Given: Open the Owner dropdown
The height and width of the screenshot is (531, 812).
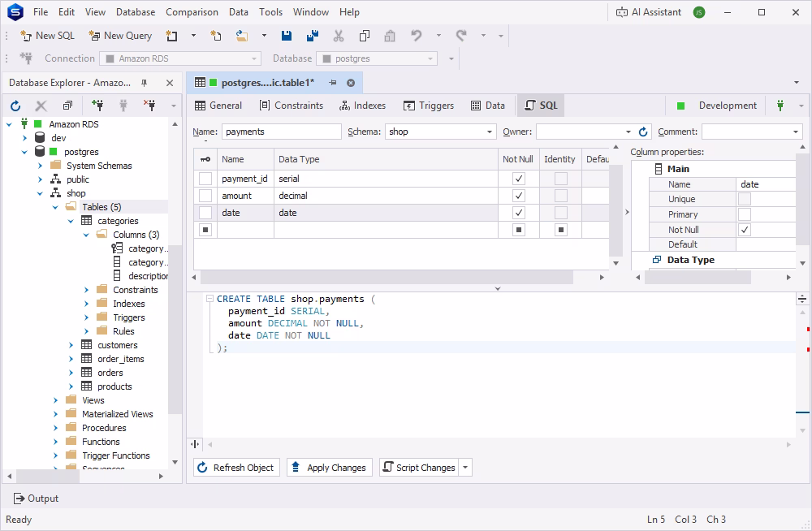Looking at the screenshot, I should tap(628, 132).
